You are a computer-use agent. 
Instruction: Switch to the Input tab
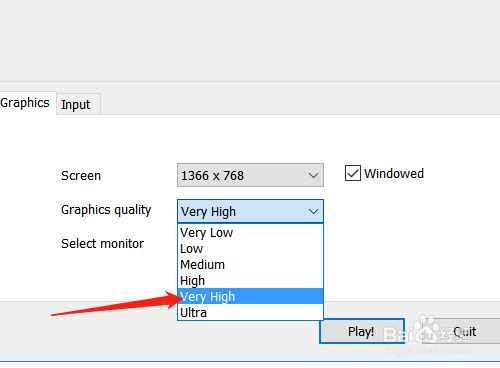[79, 104]
